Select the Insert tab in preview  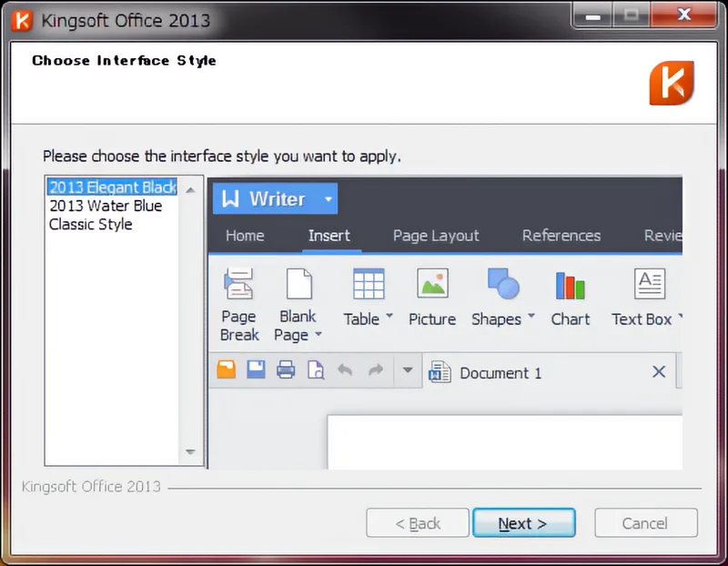(x=329, y=236)
